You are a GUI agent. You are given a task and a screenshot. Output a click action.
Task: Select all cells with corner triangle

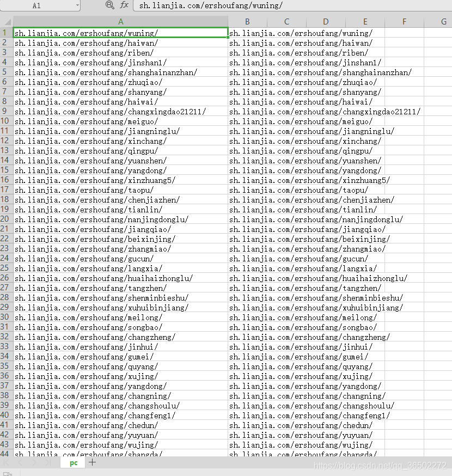[x=7, y=22]
